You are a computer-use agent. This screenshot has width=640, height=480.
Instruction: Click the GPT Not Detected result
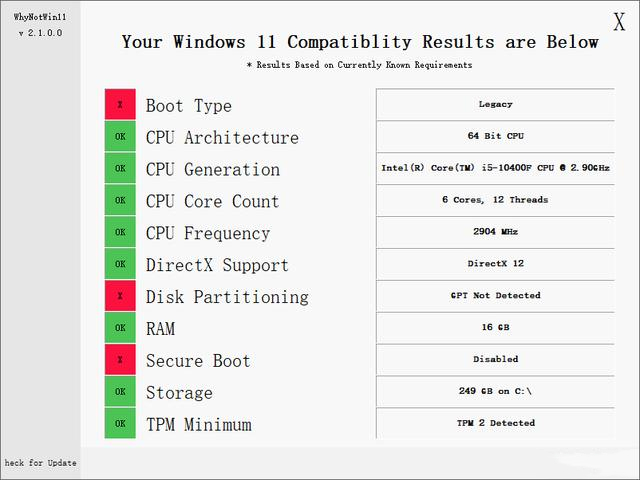click(x=495, y=296)
